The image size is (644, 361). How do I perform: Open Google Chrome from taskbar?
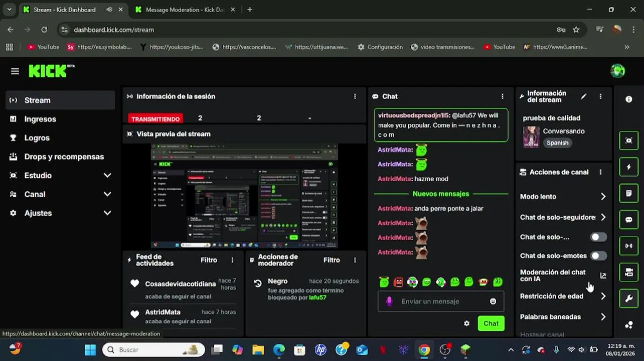(424, 349)
